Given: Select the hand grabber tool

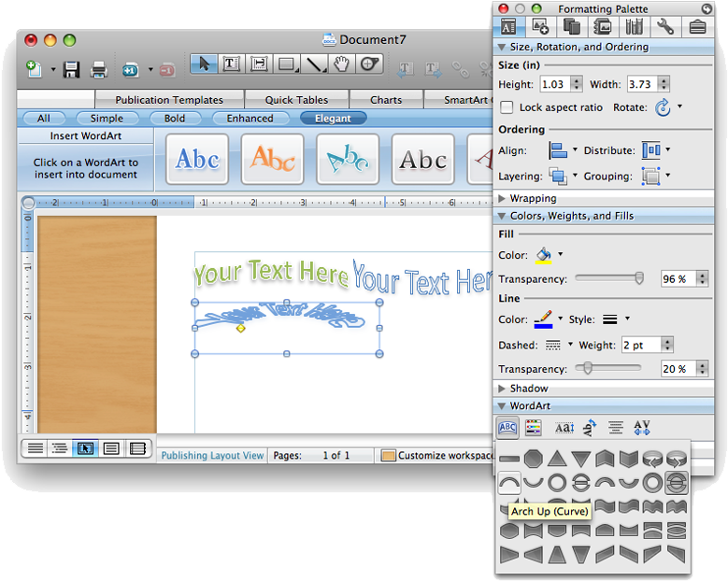Looking at the screenshot, I should [342, 64].
